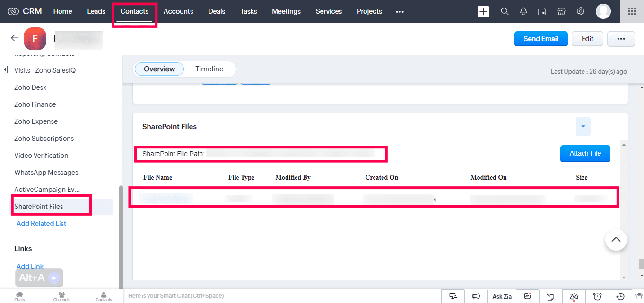Open Chats in the bottom bar
This screenshot has width=644, height=303.
tap(19, 296)
